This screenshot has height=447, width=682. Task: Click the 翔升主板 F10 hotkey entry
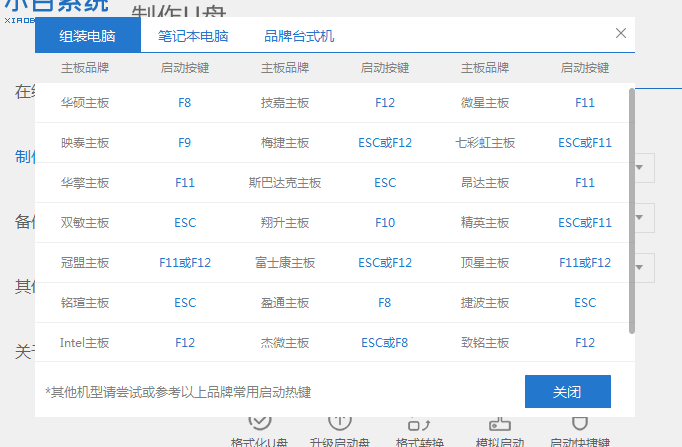385,223
